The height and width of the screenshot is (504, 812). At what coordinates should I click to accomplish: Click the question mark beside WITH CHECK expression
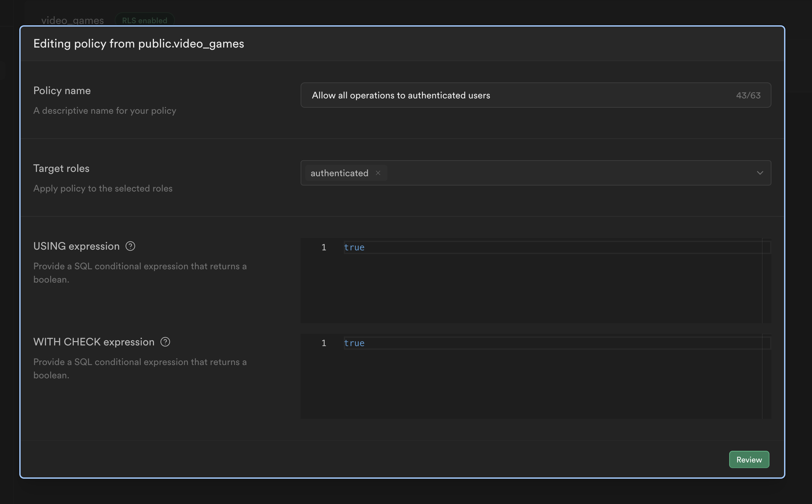[x=166, y=342]
